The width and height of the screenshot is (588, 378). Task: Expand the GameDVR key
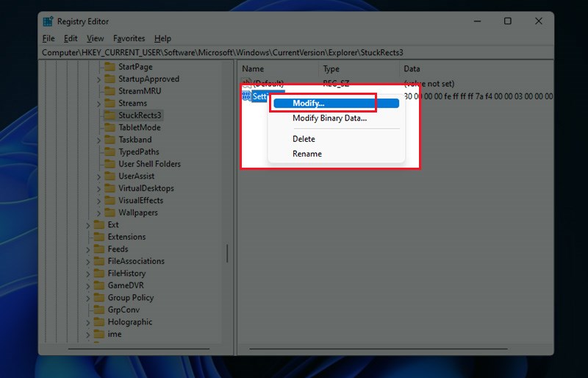tap(87, 286)
